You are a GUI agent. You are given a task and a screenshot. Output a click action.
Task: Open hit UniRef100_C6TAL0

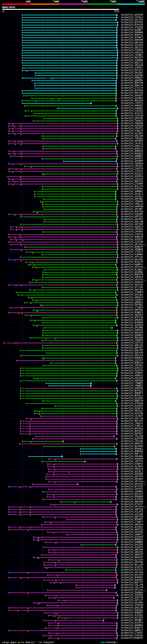(132, 17)
